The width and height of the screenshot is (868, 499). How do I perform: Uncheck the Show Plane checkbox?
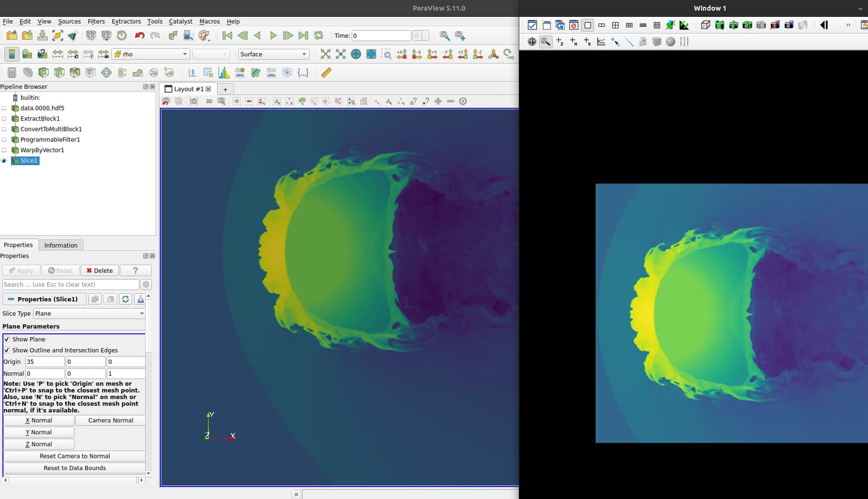pyautogui.click(x=7, y=339)
